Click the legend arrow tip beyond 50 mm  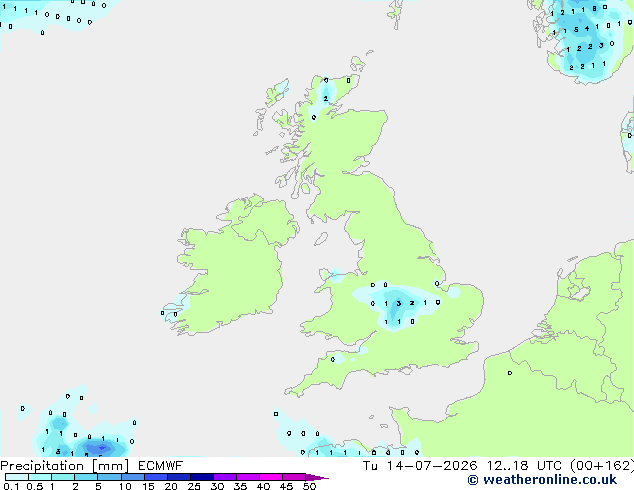tap(317, 477)
